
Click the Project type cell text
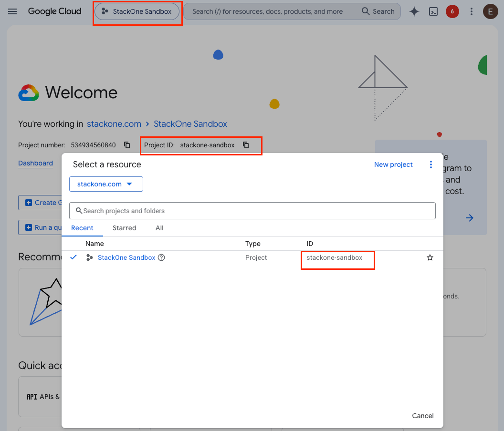point(256,257)
